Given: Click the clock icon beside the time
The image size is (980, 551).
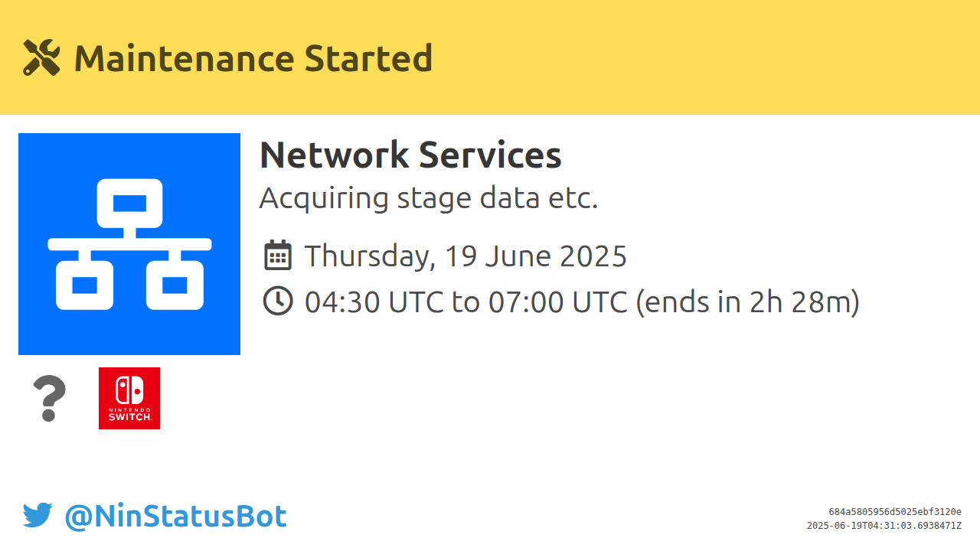Looking at the screenshot, I should pos(278,301).
